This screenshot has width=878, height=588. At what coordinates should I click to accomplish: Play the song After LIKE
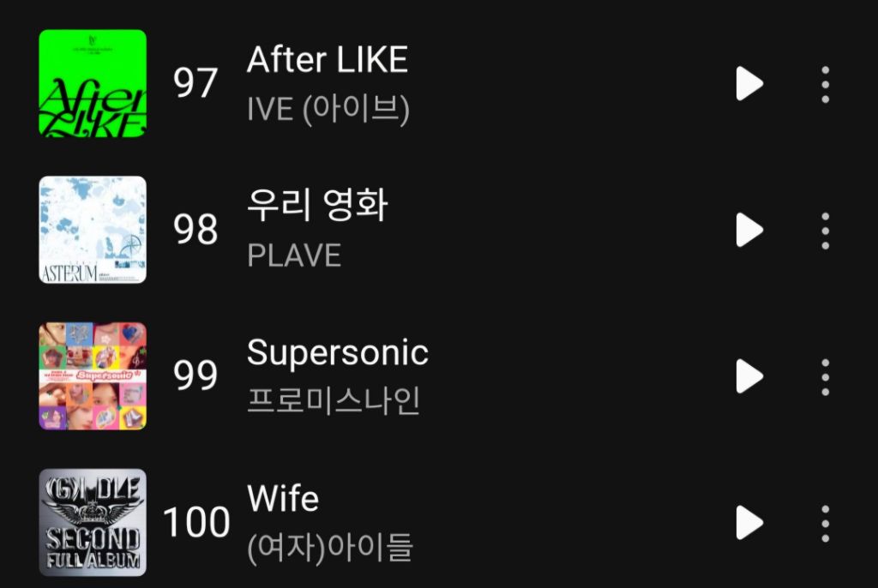(x=750, y=83)
